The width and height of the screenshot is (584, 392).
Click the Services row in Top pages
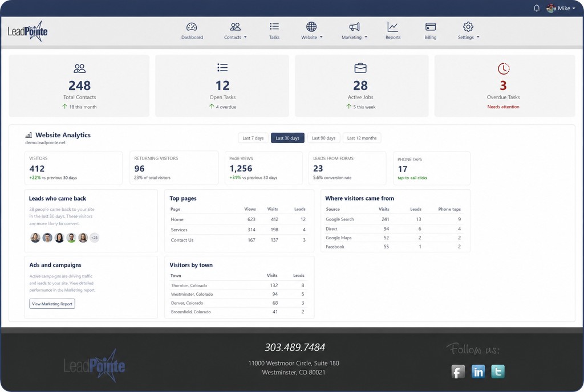coord(238,230)
